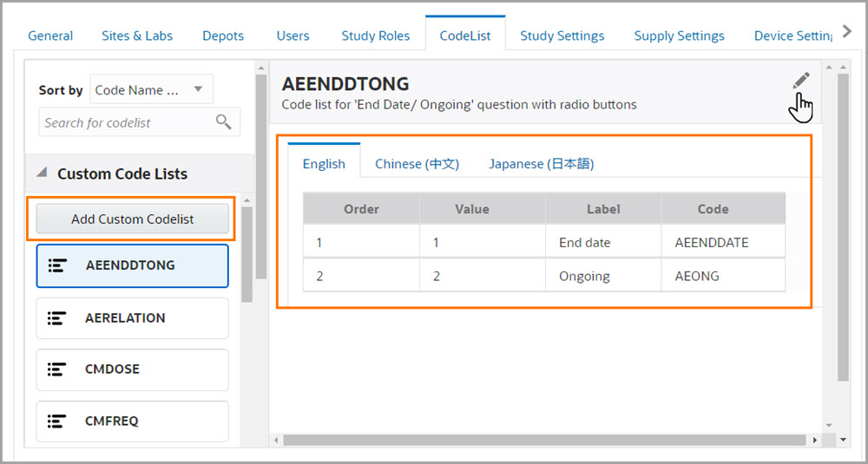Click the pencil edit icon for AEENDDTONG
This screenshot has width=868, height=464.
801,81
